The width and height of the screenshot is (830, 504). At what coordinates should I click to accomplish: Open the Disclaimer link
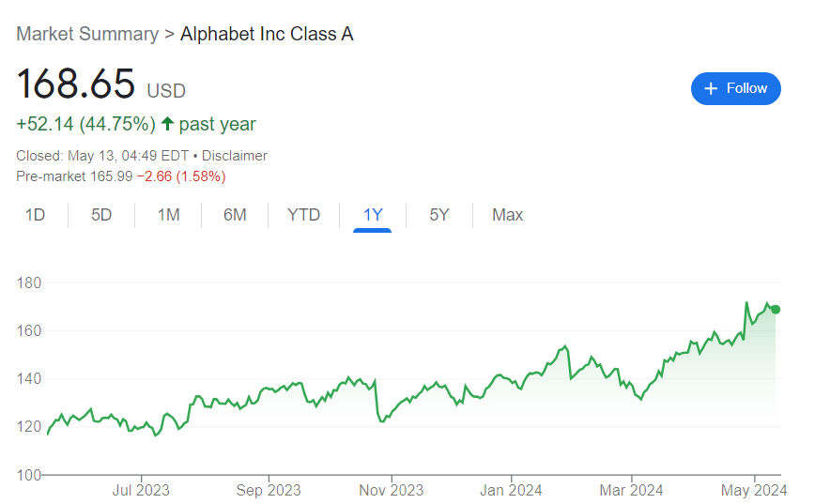click(235, 156)
